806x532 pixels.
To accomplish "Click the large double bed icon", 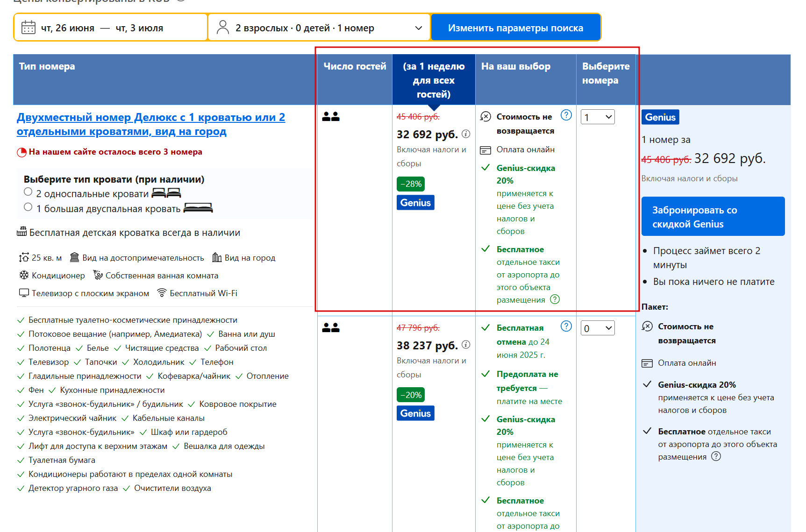I will tap(198, 207).
